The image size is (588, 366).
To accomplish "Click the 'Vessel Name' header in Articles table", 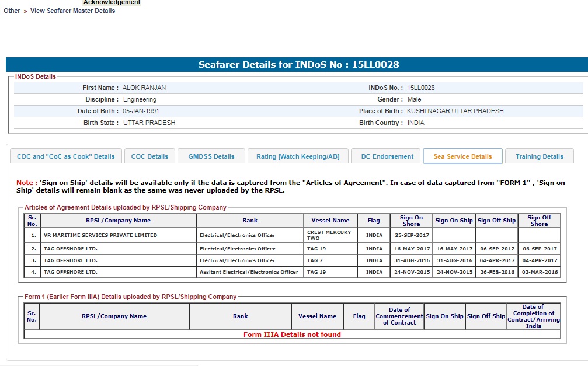I will [x=330, y=221].
